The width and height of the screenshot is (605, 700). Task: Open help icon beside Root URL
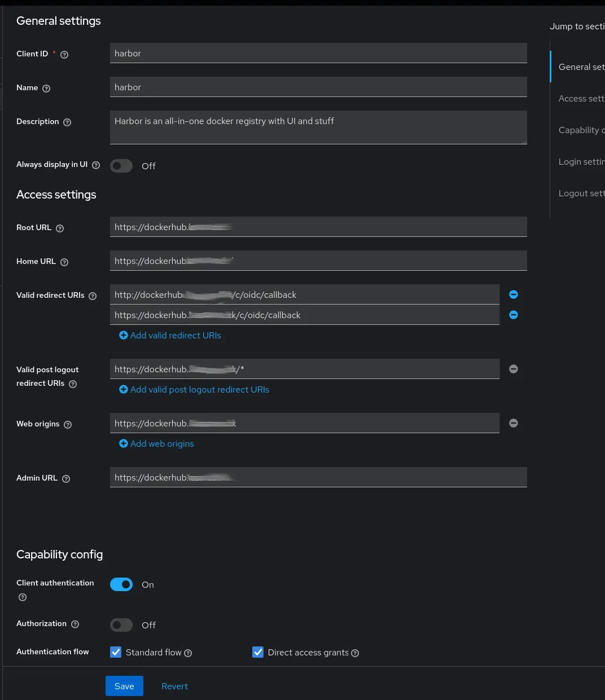[60, 228]
